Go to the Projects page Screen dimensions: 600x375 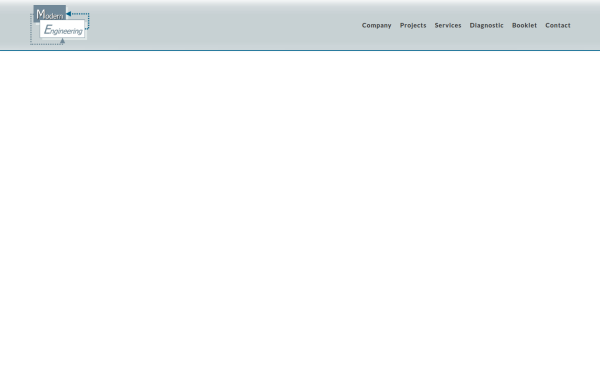pyautogui.click(x=413, y=25)
